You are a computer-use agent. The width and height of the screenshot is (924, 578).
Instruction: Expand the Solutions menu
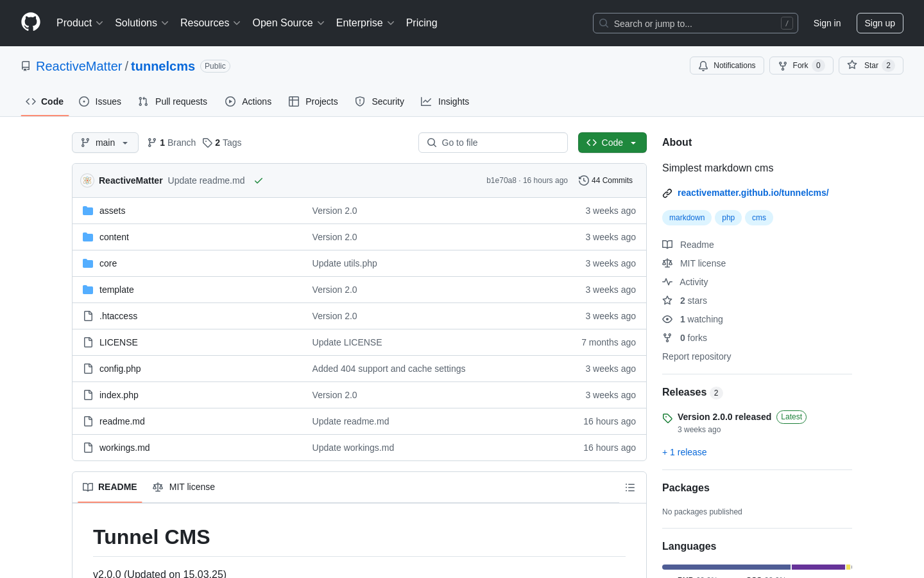pyautogui.click(x=142, y=23)
